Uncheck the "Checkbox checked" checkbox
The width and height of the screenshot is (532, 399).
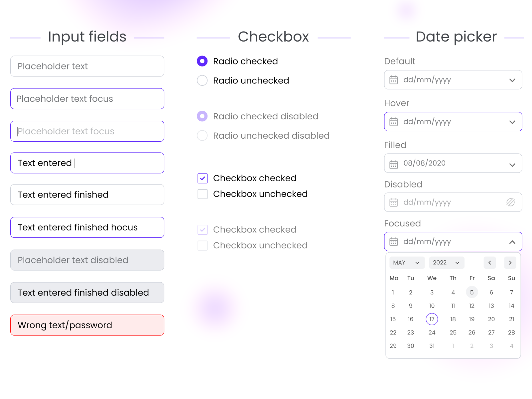tap(202, 178)
